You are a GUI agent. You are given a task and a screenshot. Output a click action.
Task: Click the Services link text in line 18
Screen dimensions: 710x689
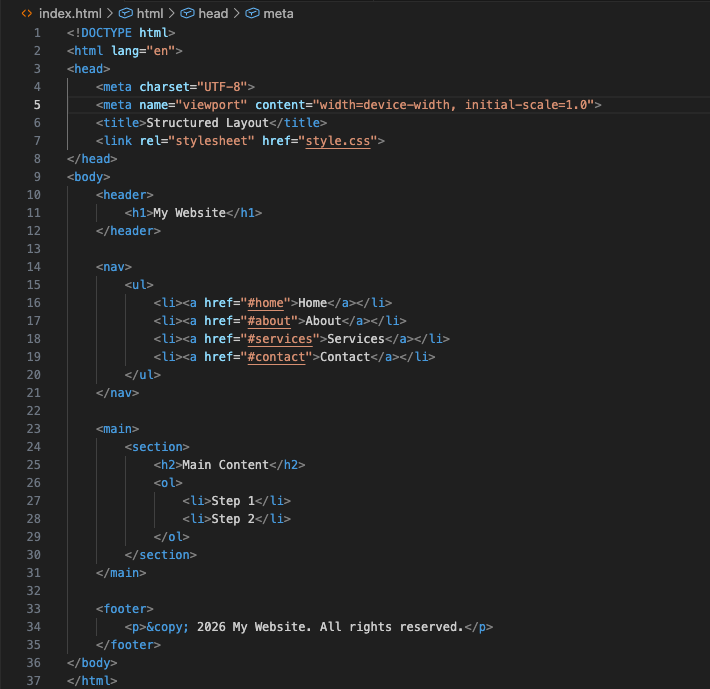(x=356, y=339)
